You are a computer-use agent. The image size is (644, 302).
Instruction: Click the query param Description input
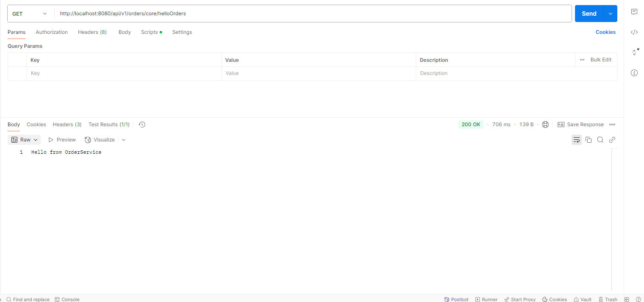click(x=516, y=73)
